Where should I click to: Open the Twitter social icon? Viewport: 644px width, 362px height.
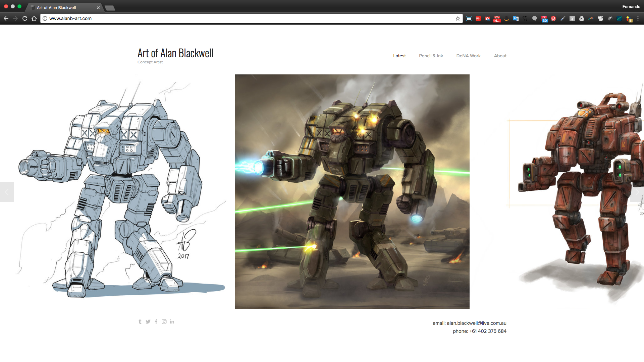click(148, 322)
